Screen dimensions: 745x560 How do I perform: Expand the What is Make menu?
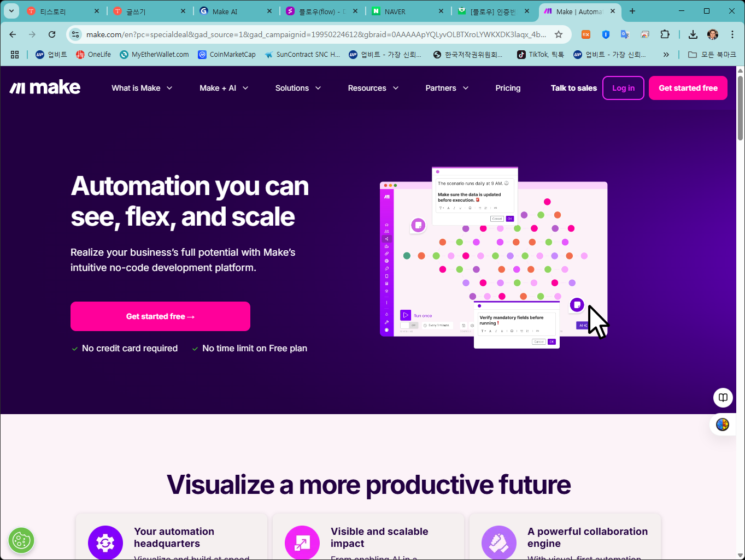[x=142, y=88]
